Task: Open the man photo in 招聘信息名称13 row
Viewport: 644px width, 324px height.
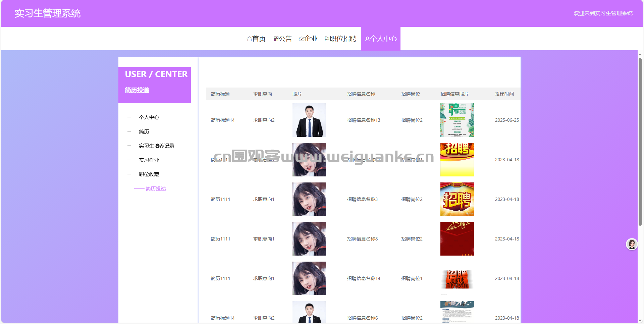Action: coord(309,120)
